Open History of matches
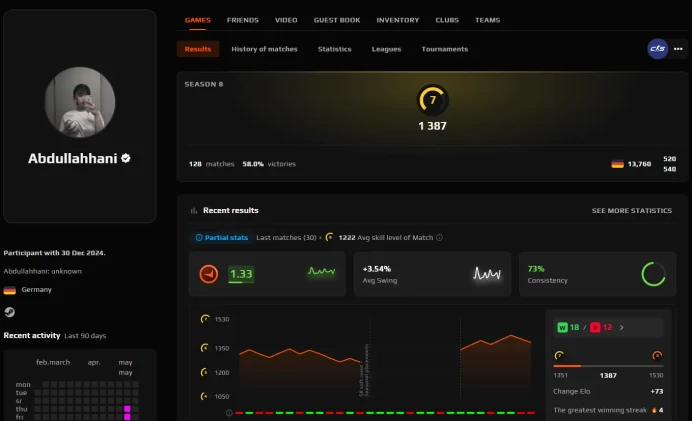Screen dimensions: 692x421 coord(264,49)
